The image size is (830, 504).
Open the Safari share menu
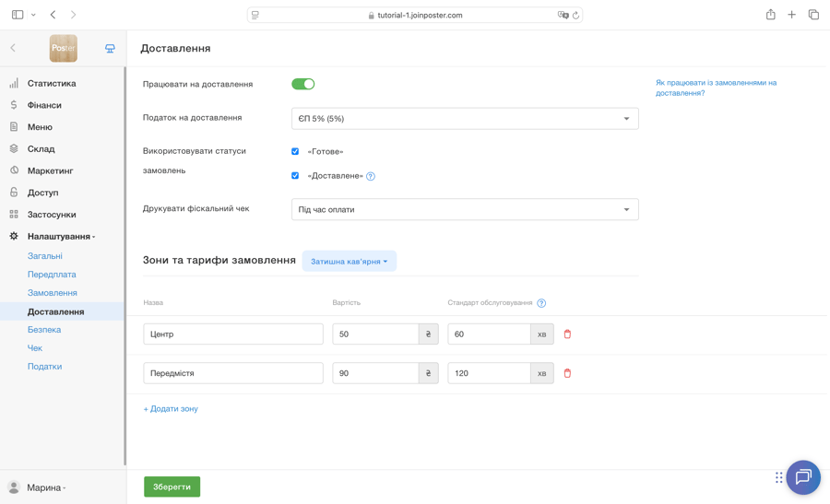(771, 15)
